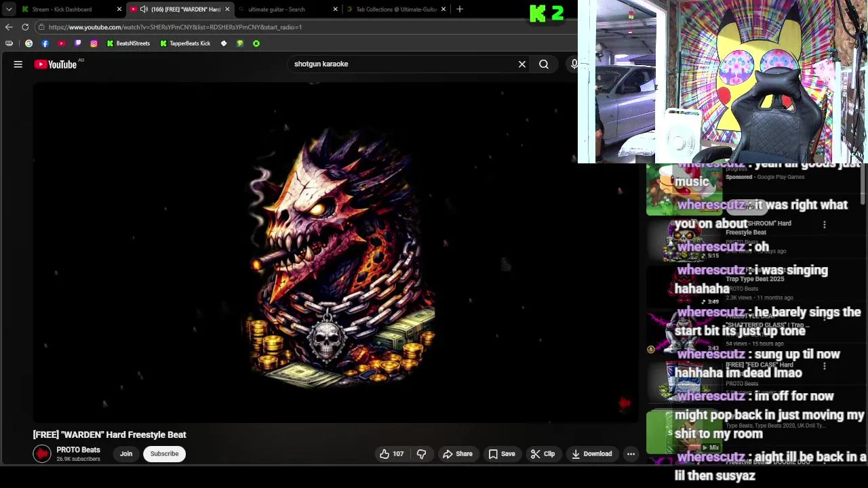
Task: Clear the YouTube search query
Action: coord(522,64)
